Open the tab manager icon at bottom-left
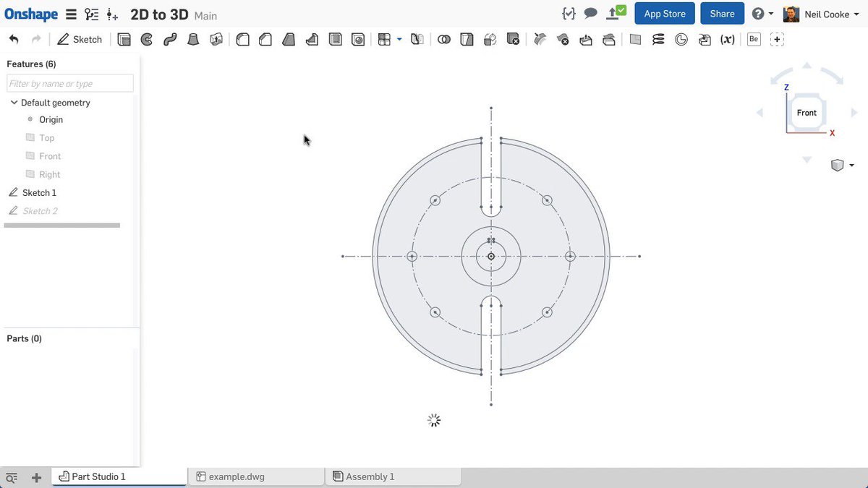Screen dimensions: 868x488 (x=12, y=477)
